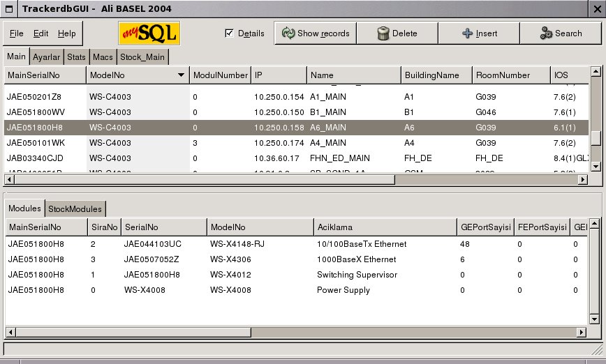The image size is (606, 364).
Task: Click the window resize grip corner
Action: click(x=597, y=349)
